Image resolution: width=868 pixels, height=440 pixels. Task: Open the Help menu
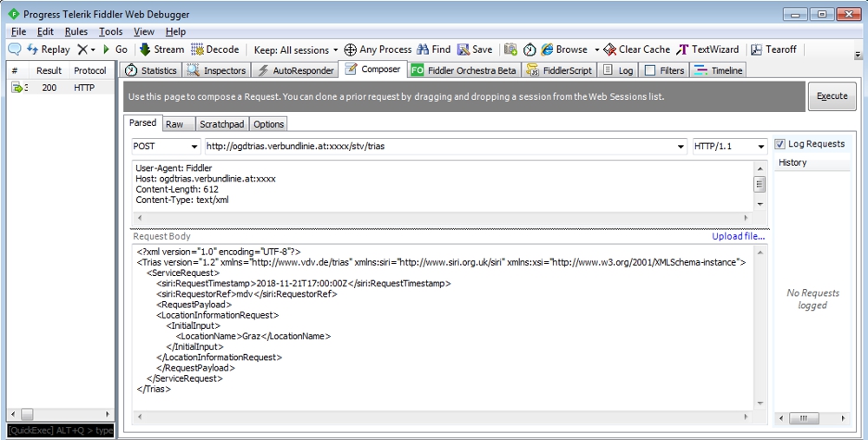pos(175,31)
